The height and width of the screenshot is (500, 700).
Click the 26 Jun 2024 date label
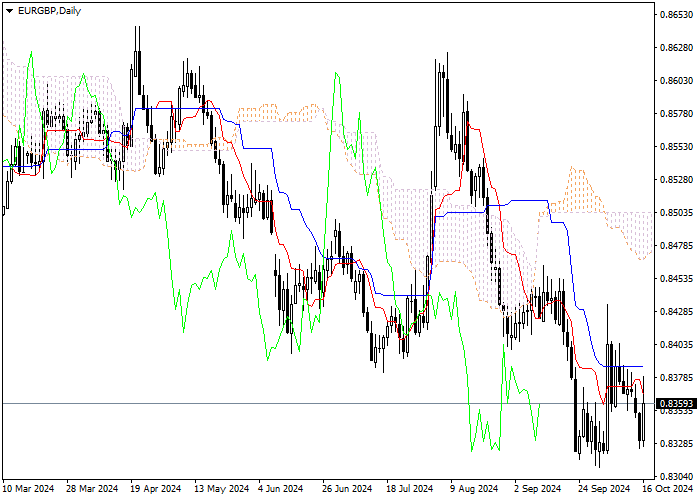(347, 489)
